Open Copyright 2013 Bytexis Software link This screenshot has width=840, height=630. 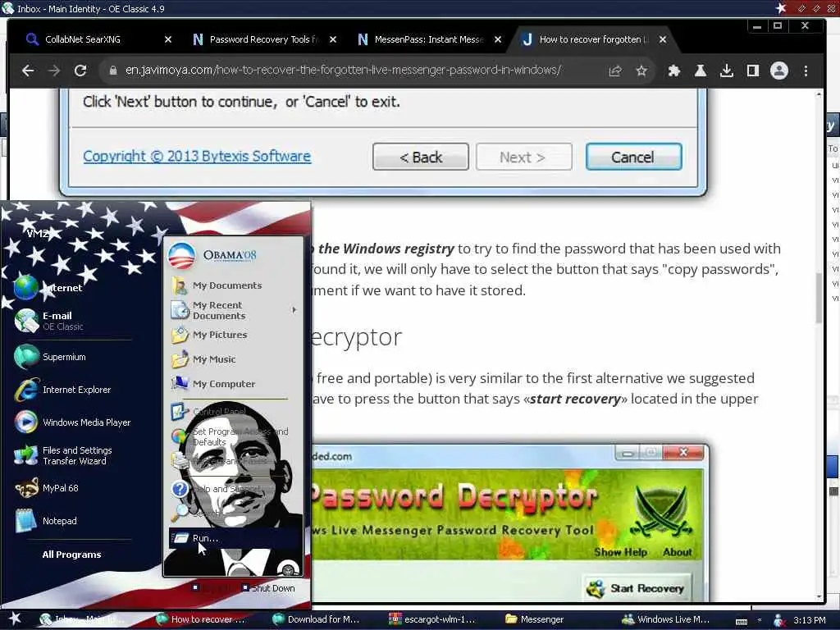coord(197,157)
